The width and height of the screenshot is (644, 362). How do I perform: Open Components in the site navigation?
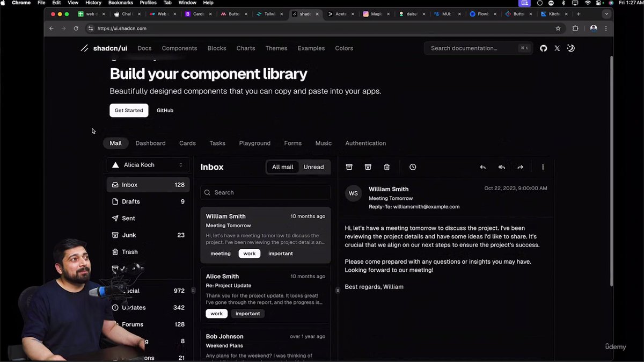179,48
